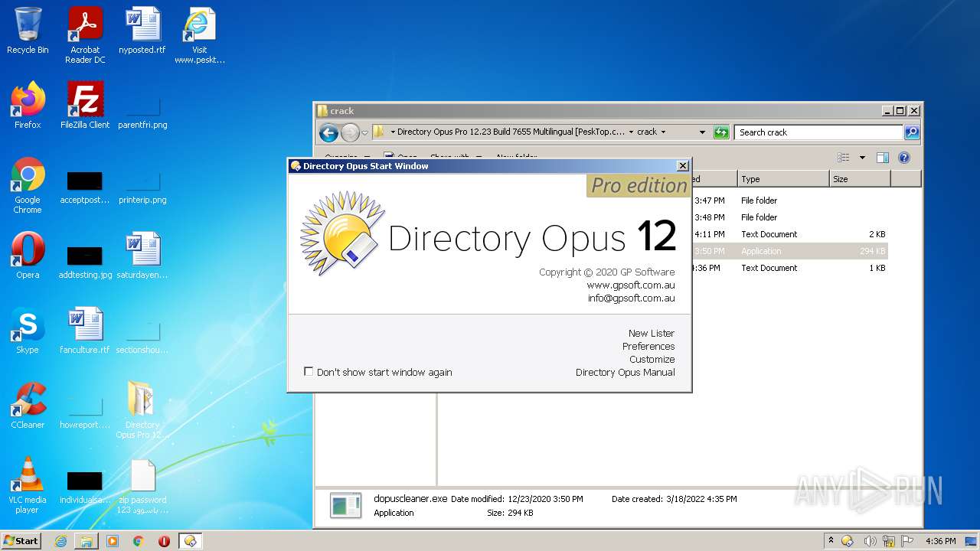Open Windows Media Player taskbar icon
The image size is (980, 551).
pyautogui.click(x=113, y=541)
